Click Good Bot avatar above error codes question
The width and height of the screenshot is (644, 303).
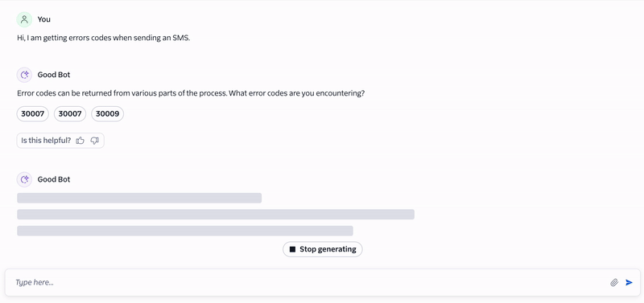click(x=24, y=75)
